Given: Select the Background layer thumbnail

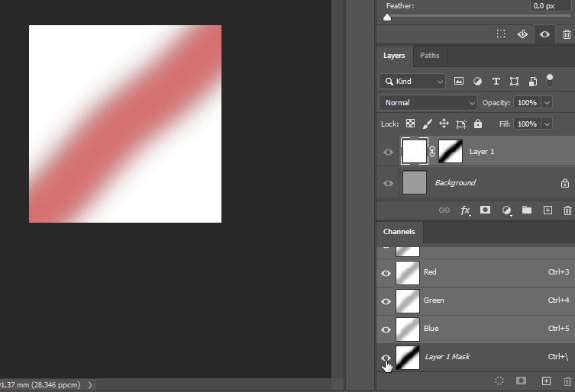Looking at the screenshot, I should (x=415, y=182).
